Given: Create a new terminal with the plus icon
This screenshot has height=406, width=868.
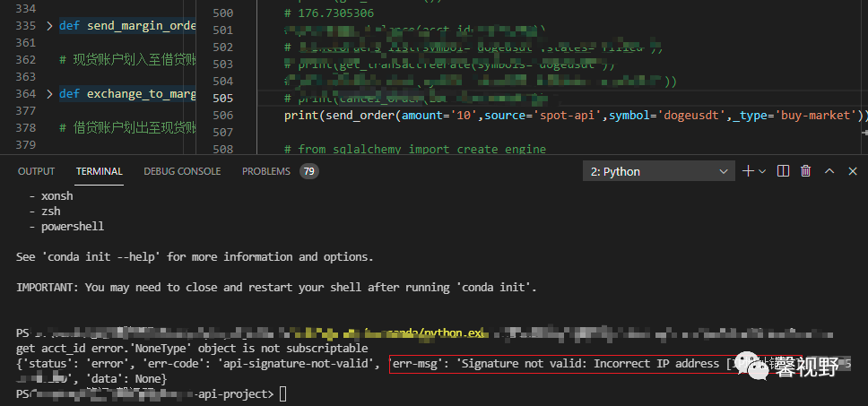Looking at the screenshot, I should [748, 171].
